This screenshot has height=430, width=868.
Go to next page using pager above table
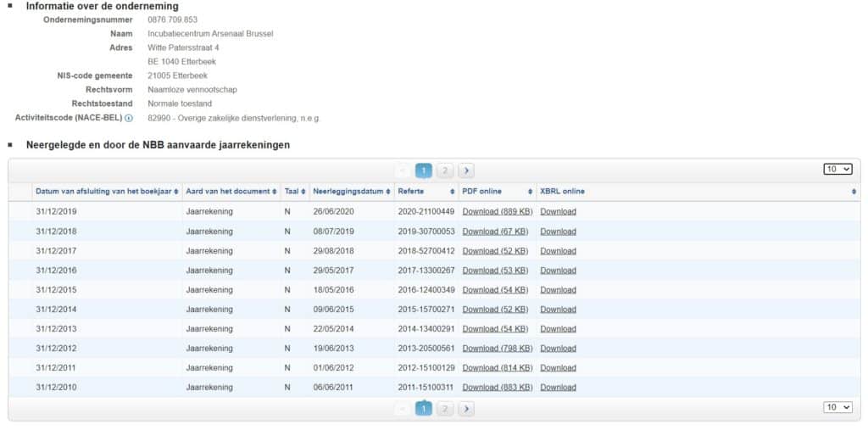[x=466, y=170]
